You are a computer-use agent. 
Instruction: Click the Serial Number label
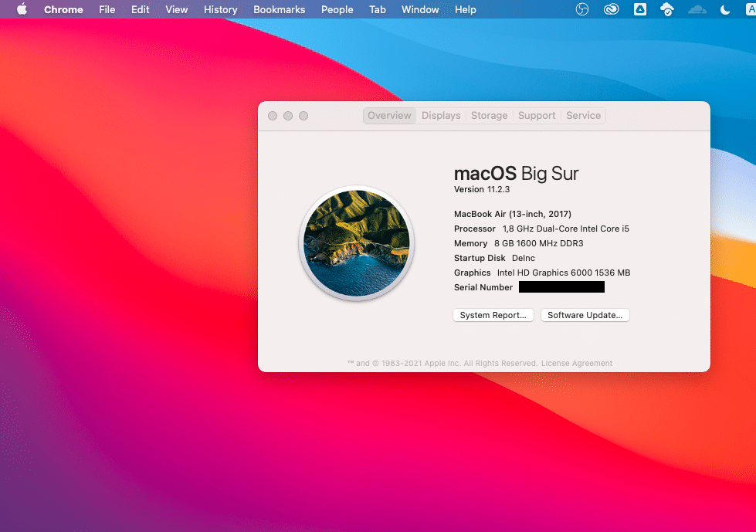(x=483, y=288)
